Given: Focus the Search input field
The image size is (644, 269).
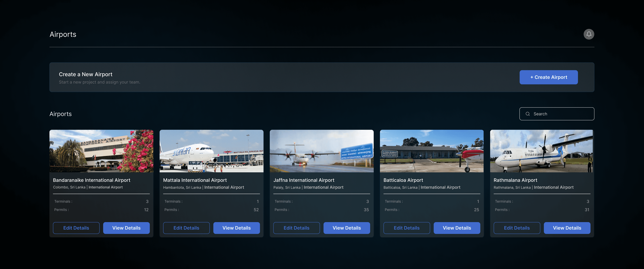Looking at the screenshot, I should coord(561,114).
